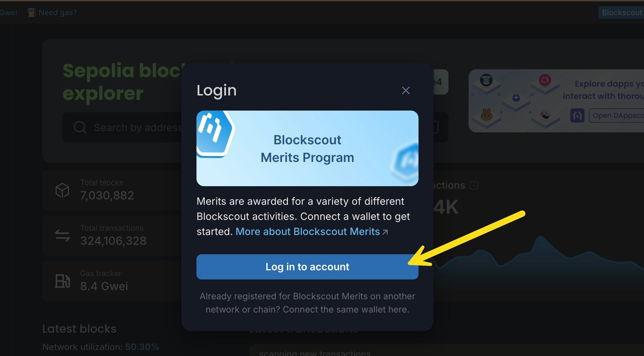644x356 pixels.
Task: Click the DAppscout logo icon in the banner
Action: [x=577, y=116]
